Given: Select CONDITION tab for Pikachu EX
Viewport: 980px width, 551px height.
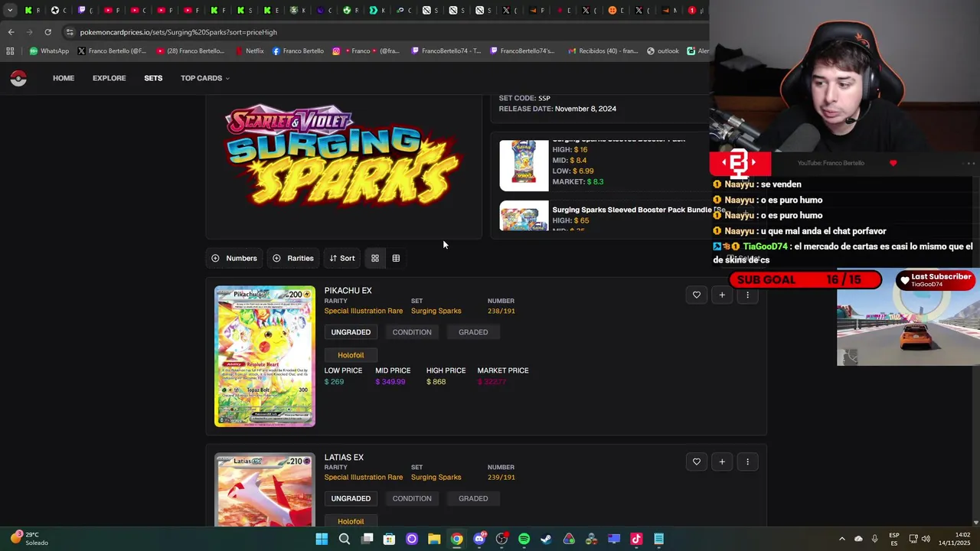Looking at the screenshot, I should pyautogui.click(x=412, y=332).
